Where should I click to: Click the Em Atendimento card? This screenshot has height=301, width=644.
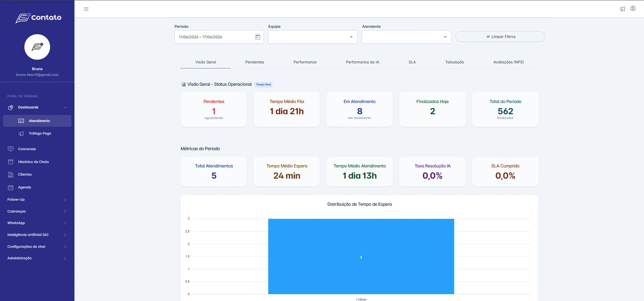click(x=360, y=109)
